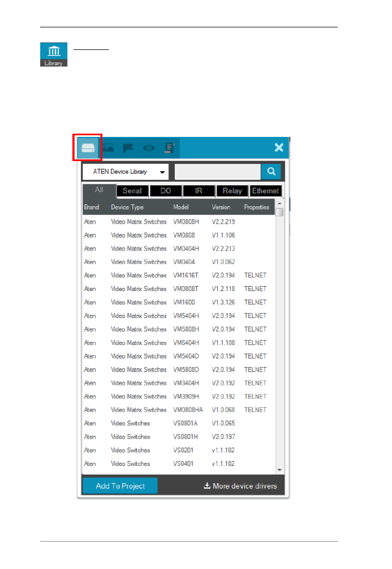Sort by the Model column header
Screen dimensions: 392x569
[x=181, y=207]
